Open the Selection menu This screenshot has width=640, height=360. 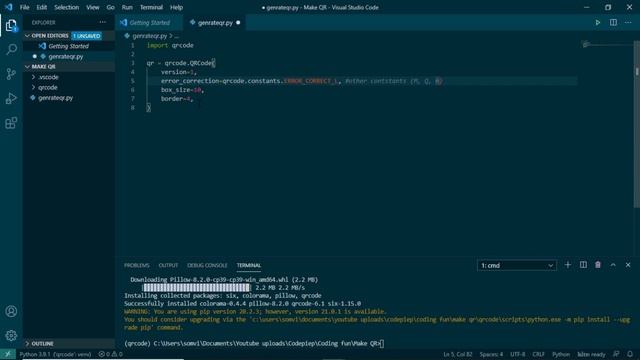point(67,7)
